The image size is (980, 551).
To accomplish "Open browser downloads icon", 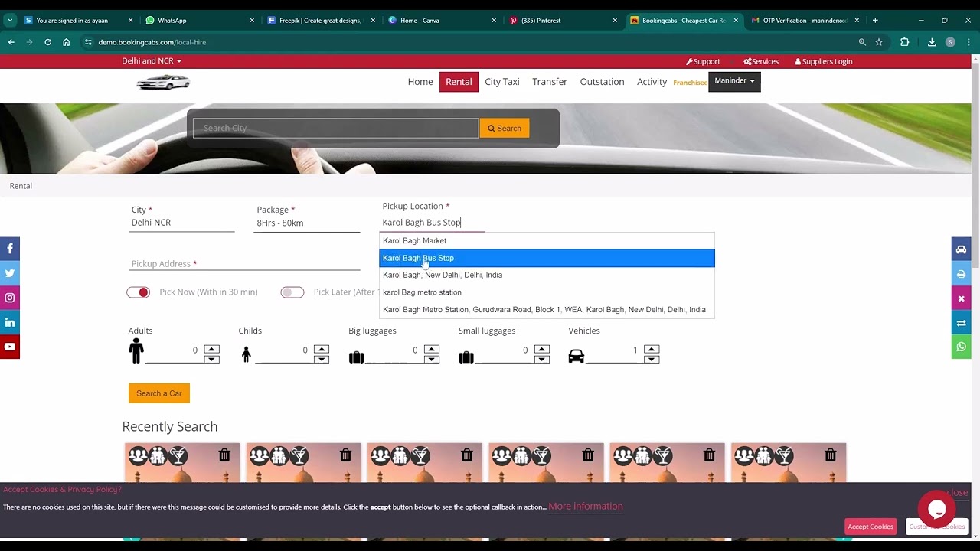I will pyautogui.click(x=932, y=42).
